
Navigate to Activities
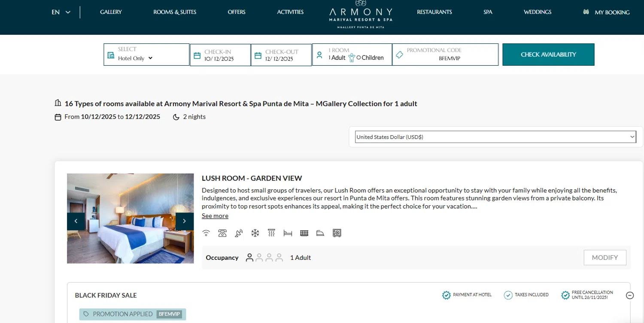tap(290, 12)
